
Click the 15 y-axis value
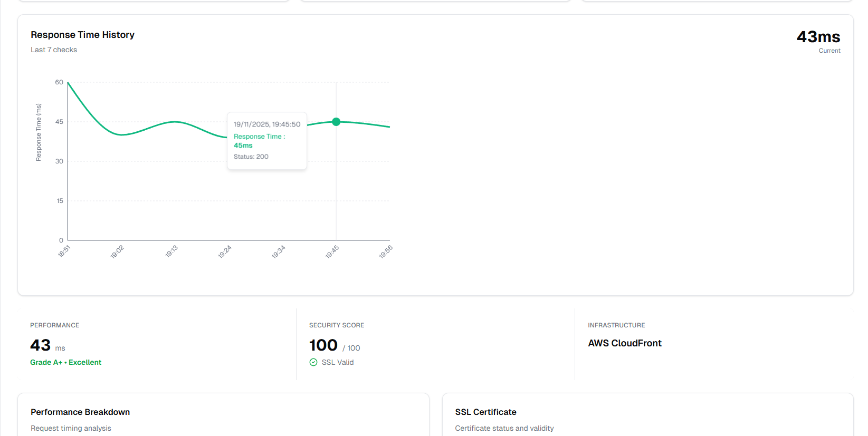point(60,201)
